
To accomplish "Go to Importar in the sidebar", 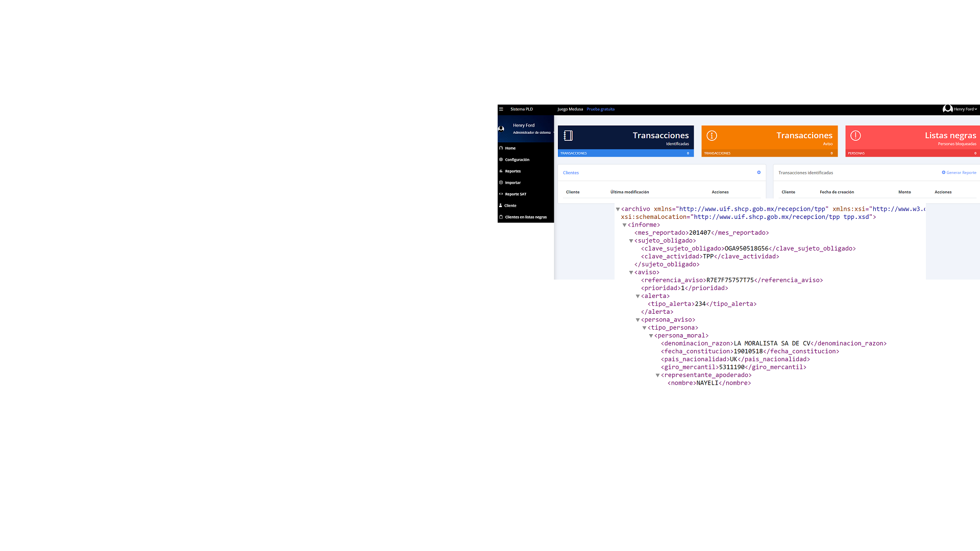I will 512,183.
